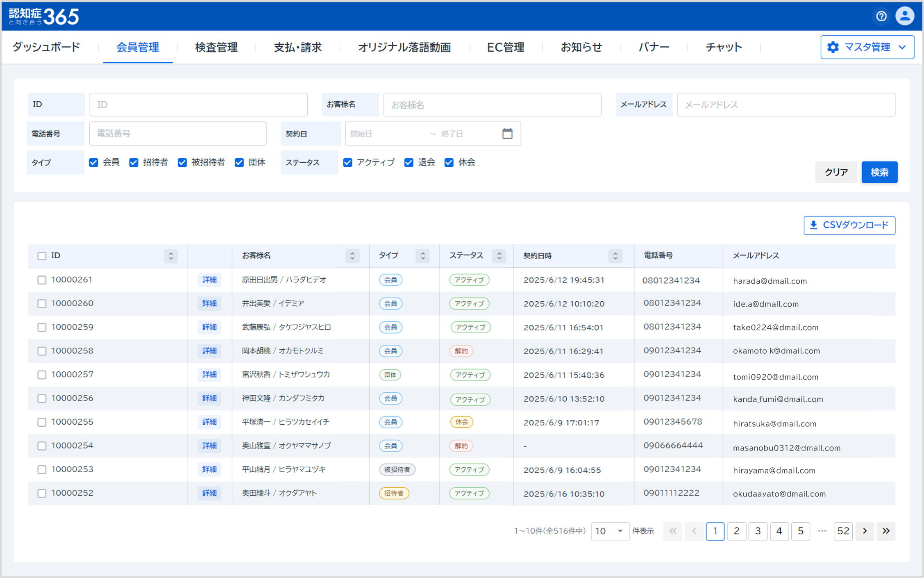924x578 pixels.
Task: Uncheck the 招待者 type filter
Action: point(134,163)
